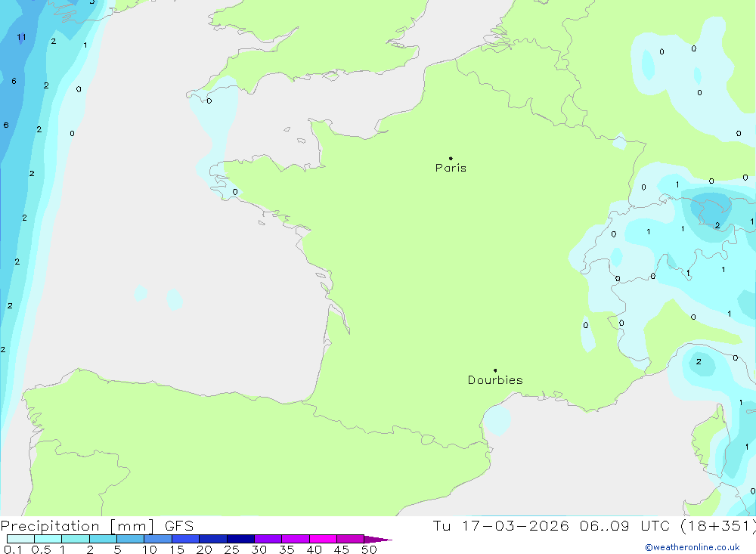
Task: Click the Dourbies location label
Action: pyautogui.click(x=495, y=380)
